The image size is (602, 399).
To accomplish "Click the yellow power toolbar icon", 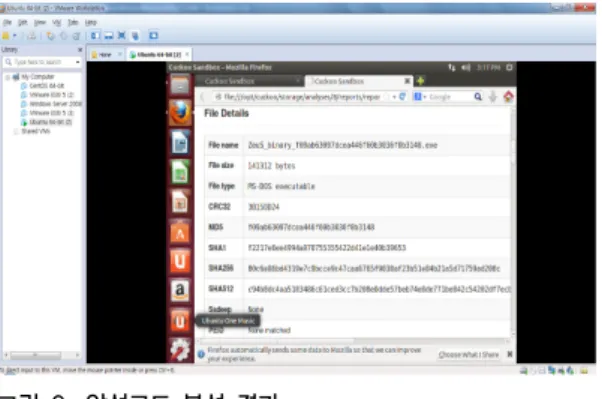I will tap(6, 36).
